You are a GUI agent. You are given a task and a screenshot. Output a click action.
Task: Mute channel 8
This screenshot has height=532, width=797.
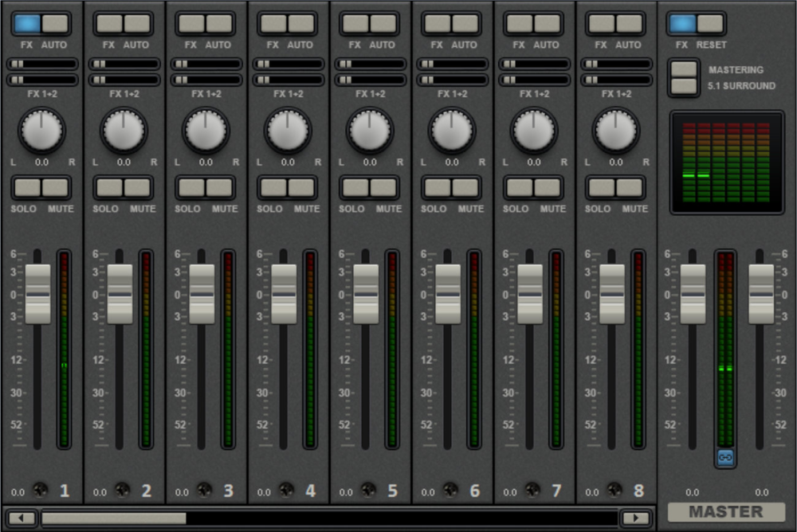630,188
